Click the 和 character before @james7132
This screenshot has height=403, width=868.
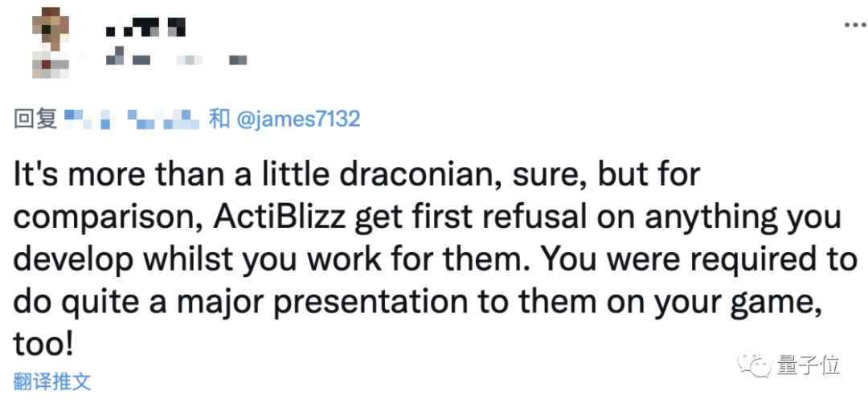click(x=219, y=120)
